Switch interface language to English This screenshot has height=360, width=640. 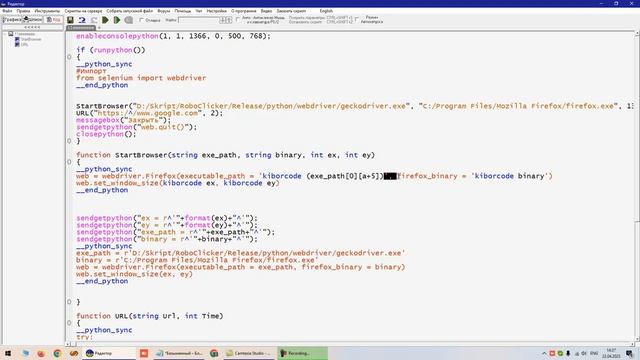tap(326, 11)
